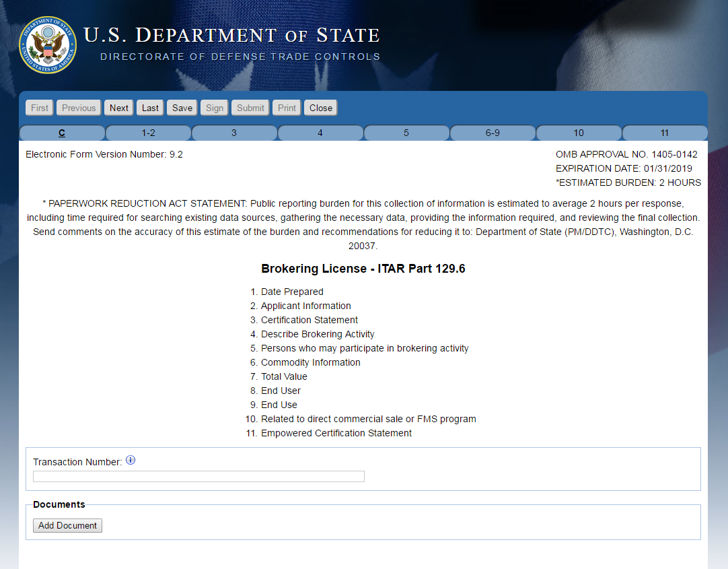
Task: Jump to the Last form page
Action: point(151,108)
